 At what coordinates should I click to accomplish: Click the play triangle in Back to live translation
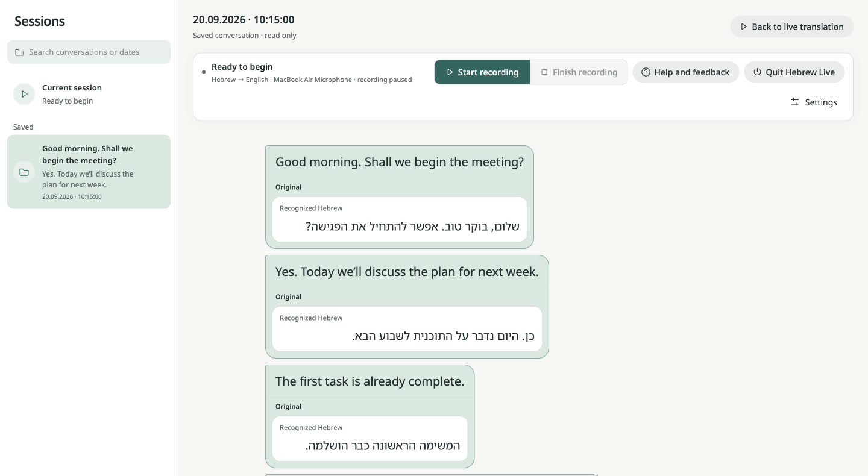tap(744, 27)
